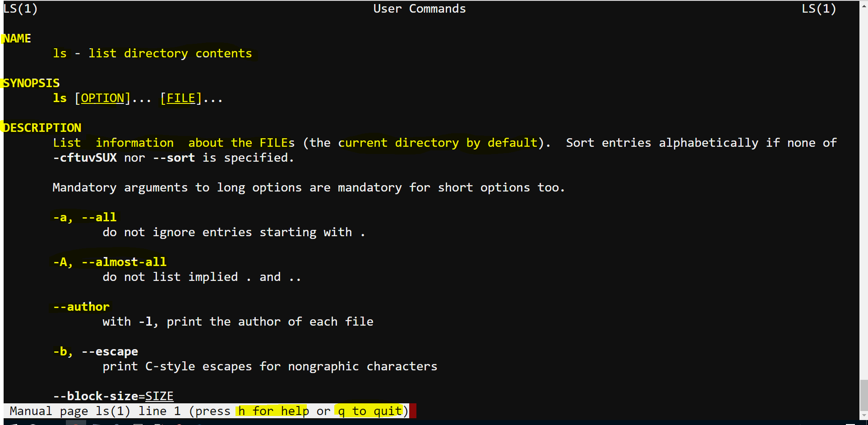The width and height of the screenshot is (868, 425).
Task: Click the LS(1) header at top right
Action: [819, 9]
